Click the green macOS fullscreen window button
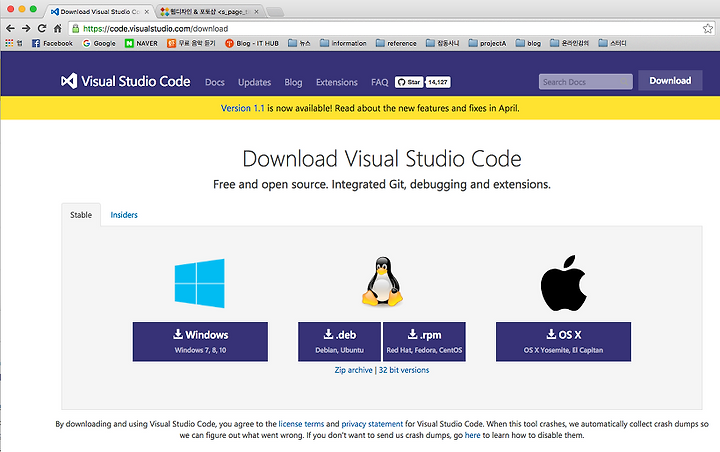Image resolution: width=720 pixels, height=452 pixels. pyautogui.click(x=33, y=9)
